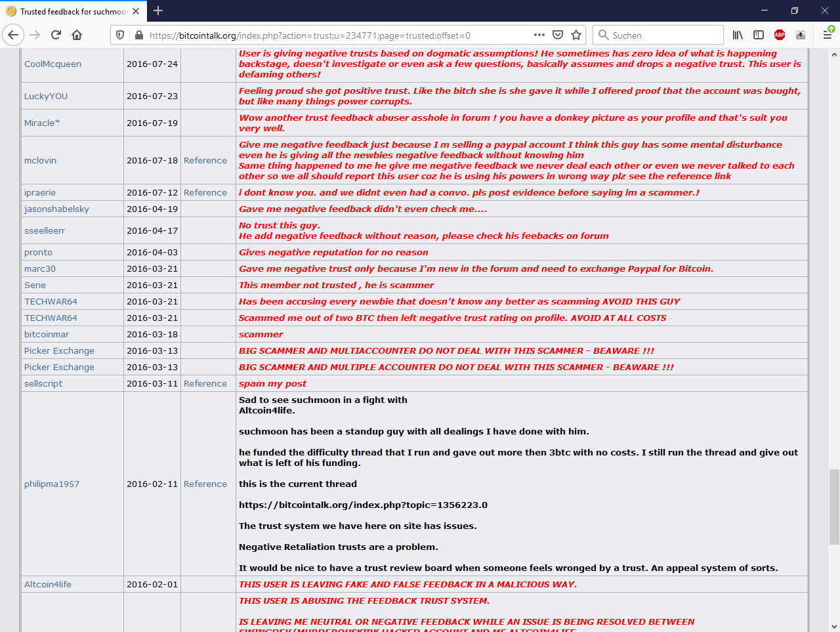
Task: Open LuckyYOU's profile link
Action: 46,96
